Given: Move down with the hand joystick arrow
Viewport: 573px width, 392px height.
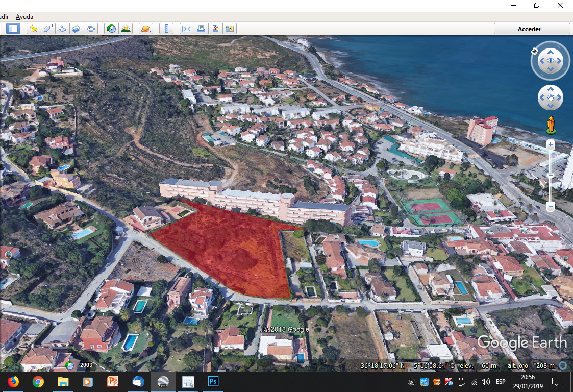Looking at the screenshot, I should pos(551,106).
